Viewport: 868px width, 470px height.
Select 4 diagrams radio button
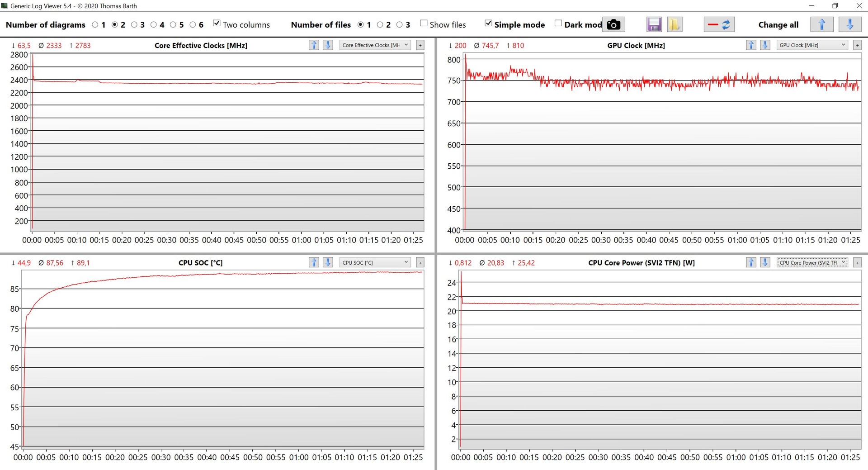point(153,25)
